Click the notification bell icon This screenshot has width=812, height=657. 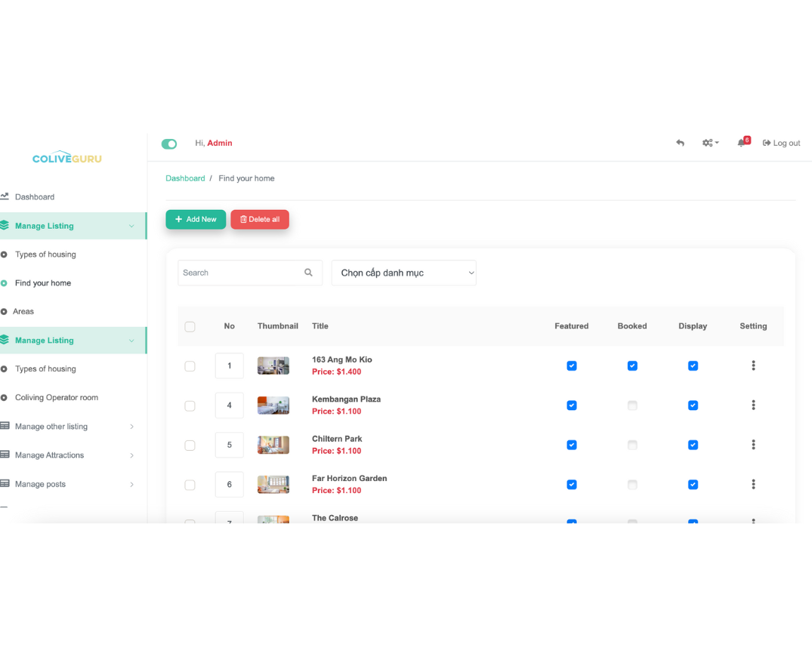(x=742, y=143)
